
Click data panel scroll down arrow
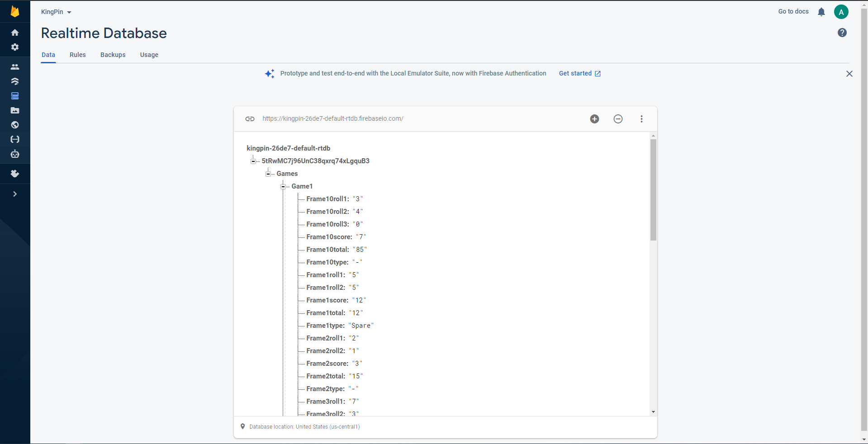[653, 412]
